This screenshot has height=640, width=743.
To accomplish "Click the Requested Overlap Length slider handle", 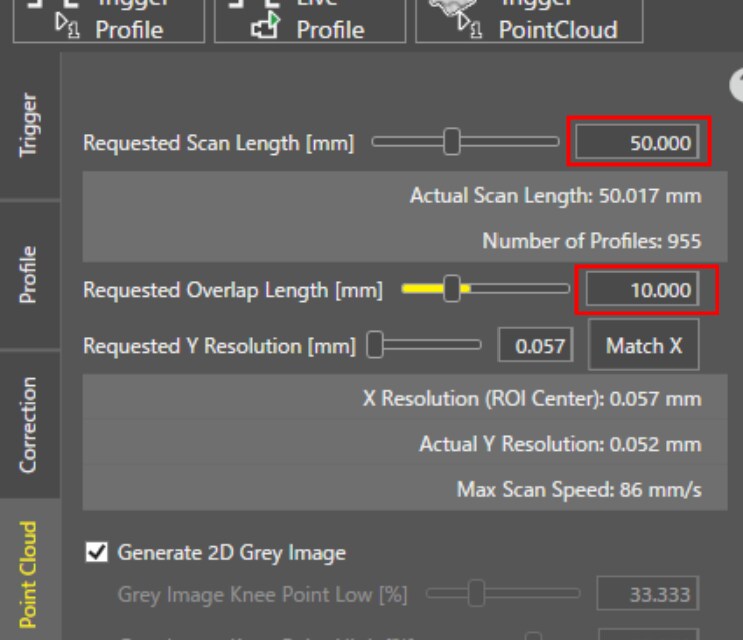I will pyautogui.click(x=452, y=290).
